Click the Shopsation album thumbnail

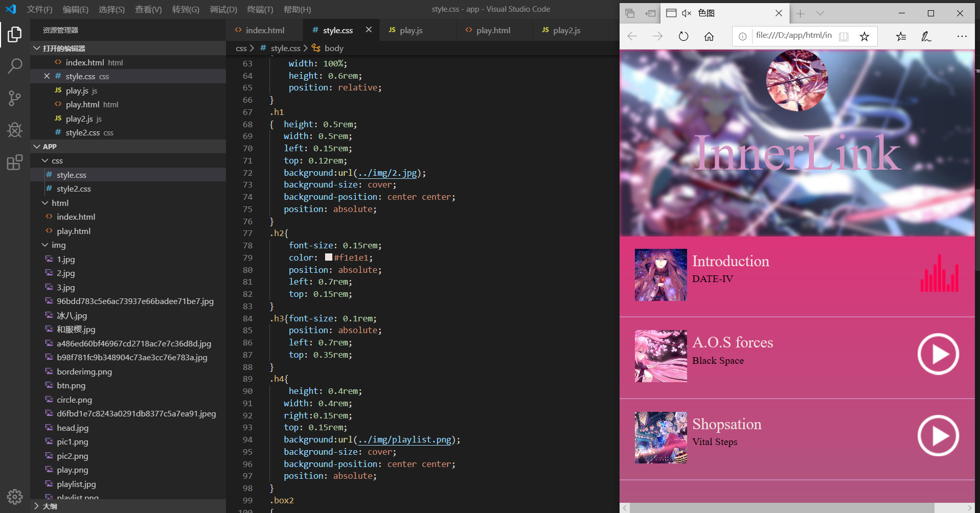[x=660, y=437]
